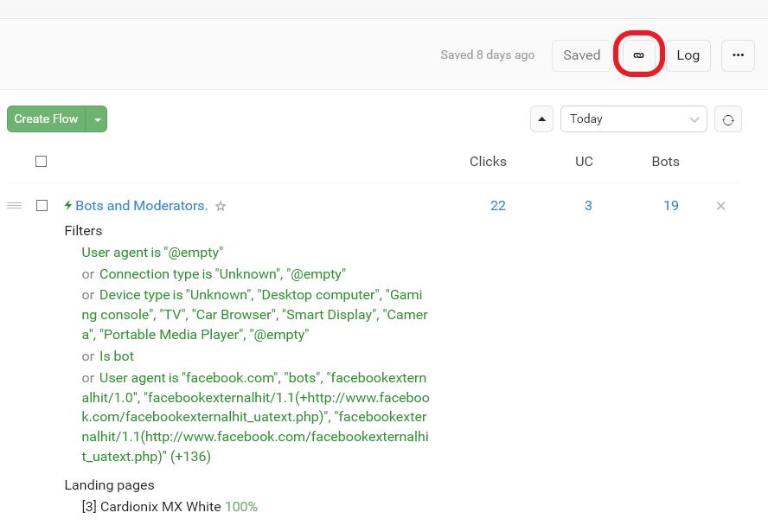The image size is (768, 532).
Task: Click the Bots value 19
Action: click(x=670, y=206)
